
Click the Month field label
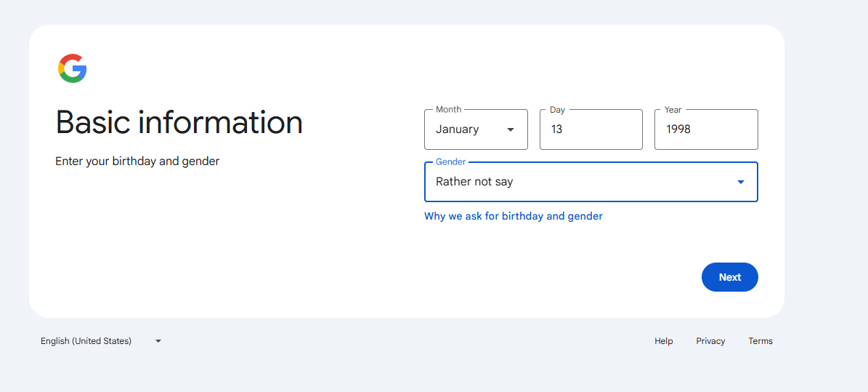[448, 110]
